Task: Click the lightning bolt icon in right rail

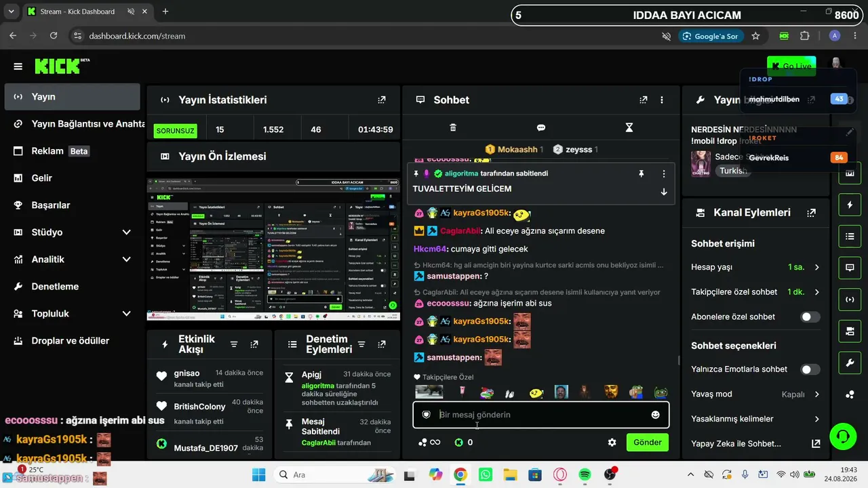Action: point(850,205)
